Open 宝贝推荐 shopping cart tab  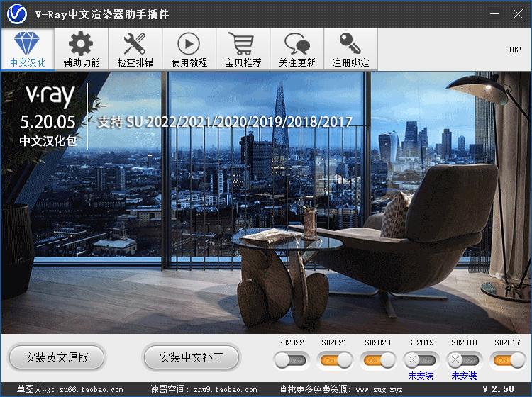243,50
